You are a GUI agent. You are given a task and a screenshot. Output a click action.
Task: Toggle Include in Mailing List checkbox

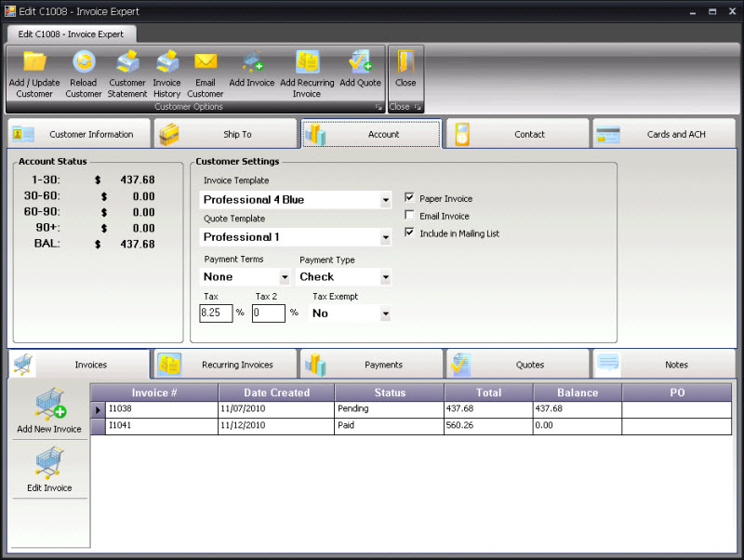pyautogui.click(x=409, y=233)
